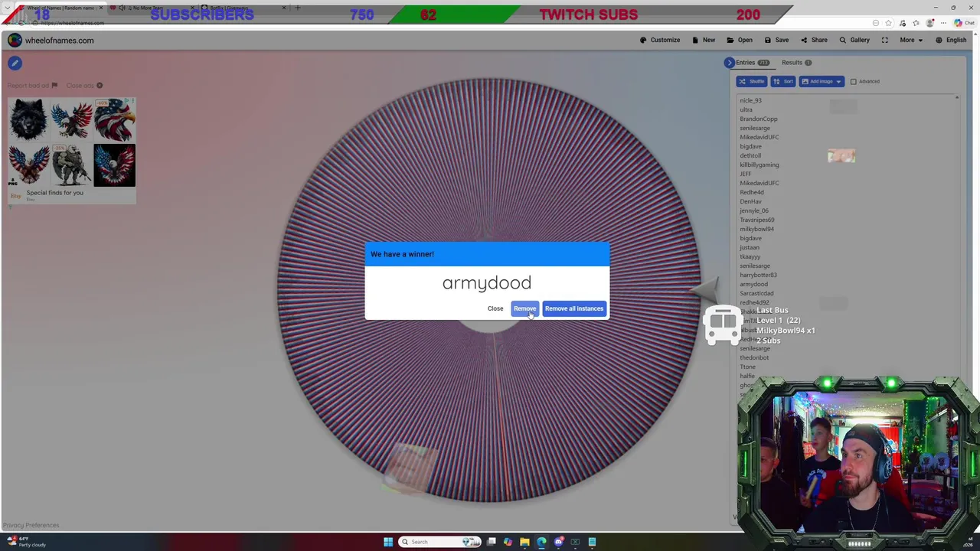This screenshot has height=551, width=980.
Task: Click entry 'killbillygaming' in the list
Action: point(759,165)
